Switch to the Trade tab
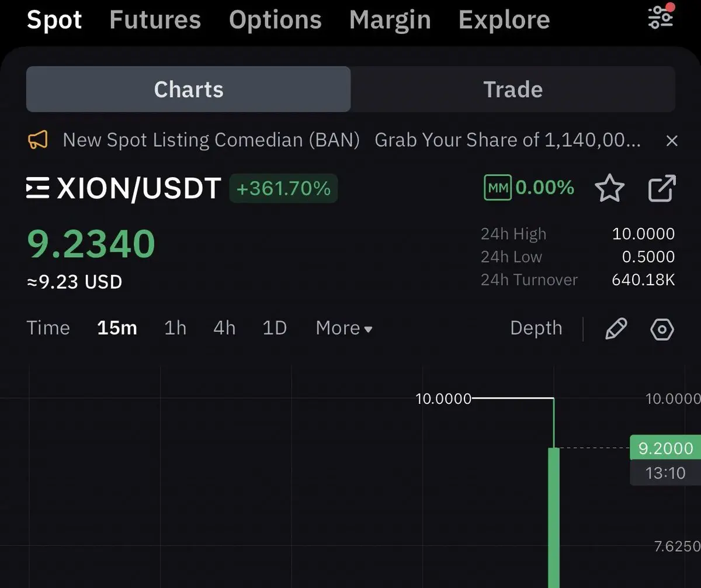The height and width of the screenshot is (588, 701). [x=513, y=89]
